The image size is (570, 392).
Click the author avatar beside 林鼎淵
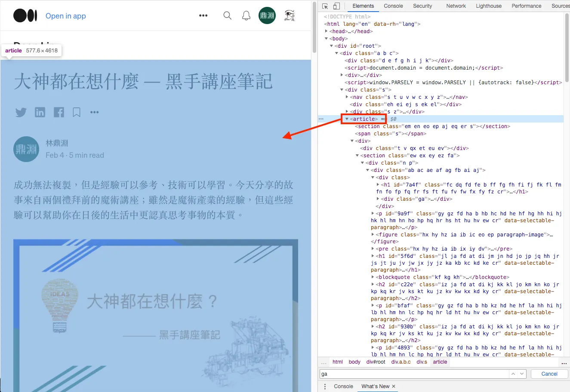click(x=26, y=149)
